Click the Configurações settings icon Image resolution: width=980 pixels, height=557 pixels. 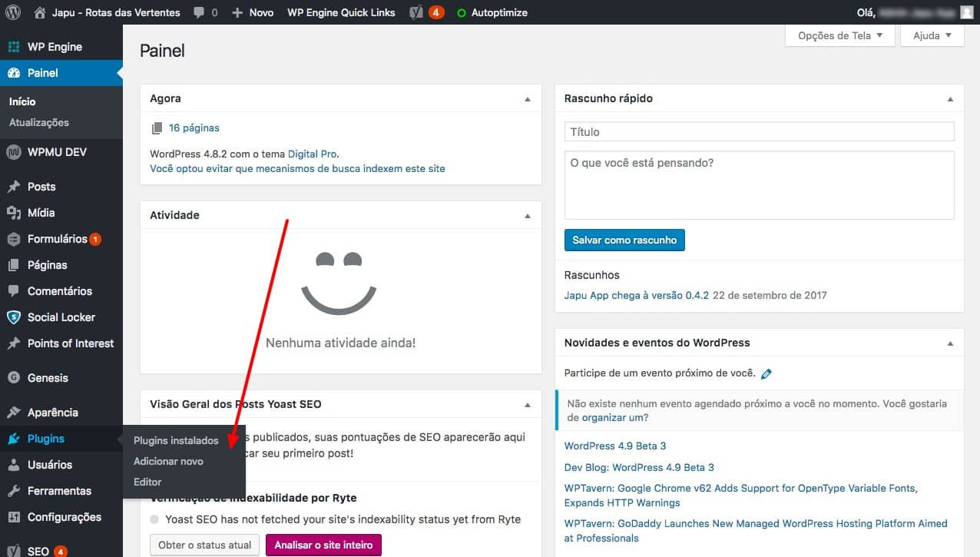coord(14,517)
